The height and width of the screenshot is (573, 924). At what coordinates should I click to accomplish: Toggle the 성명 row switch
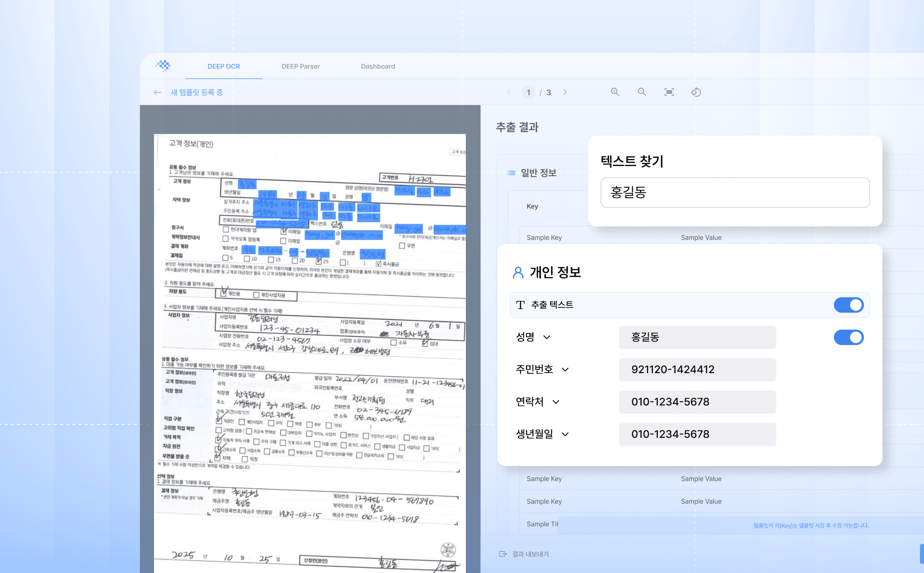[849, 337]
